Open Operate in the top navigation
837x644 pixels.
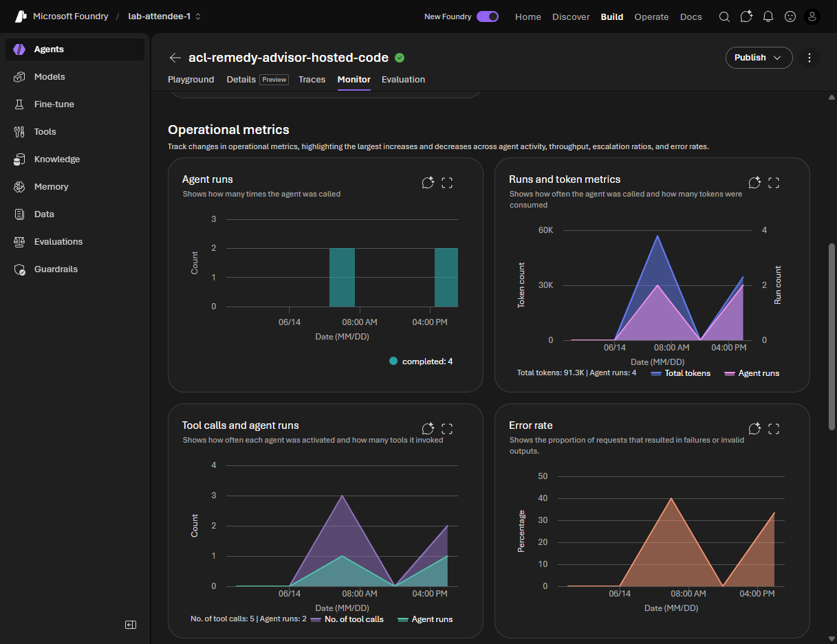[651, 16]
